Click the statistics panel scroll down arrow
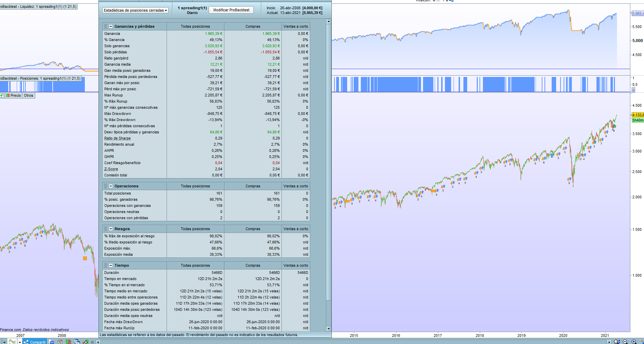The height and width of the screenshot is (344, 644). (329, 329)
